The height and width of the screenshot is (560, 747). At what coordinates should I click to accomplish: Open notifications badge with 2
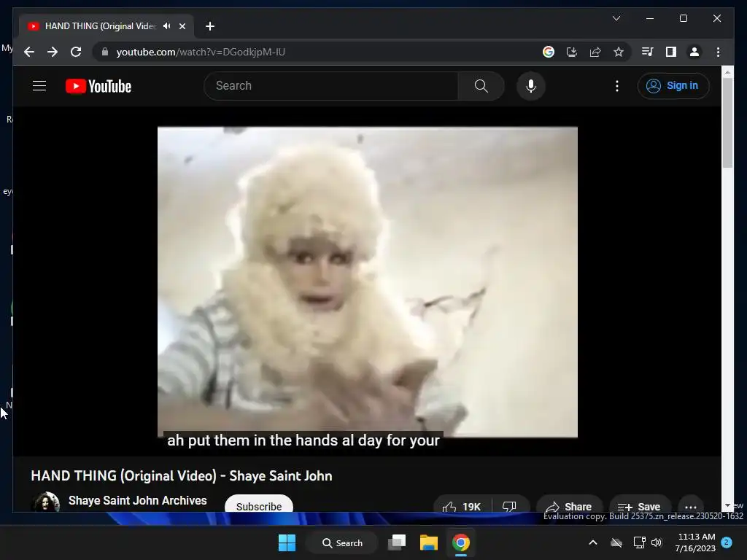(x=727, y=542)
